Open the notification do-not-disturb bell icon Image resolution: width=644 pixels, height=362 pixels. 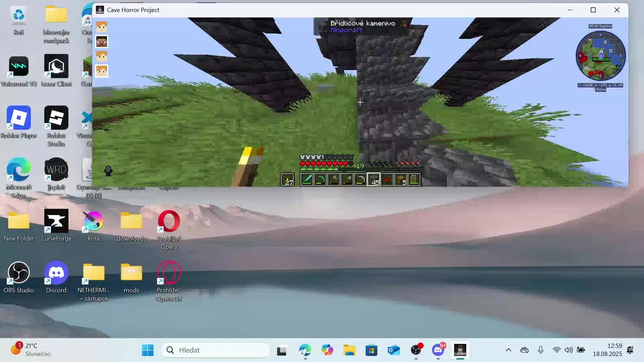(x=630, y=350)
